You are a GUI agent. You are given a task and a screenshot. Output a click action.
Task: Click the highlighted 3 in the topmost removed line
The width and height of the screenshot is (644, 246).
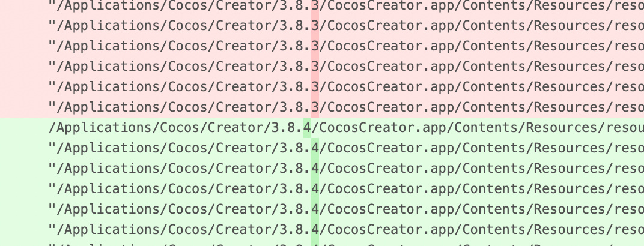pos(315,6)
